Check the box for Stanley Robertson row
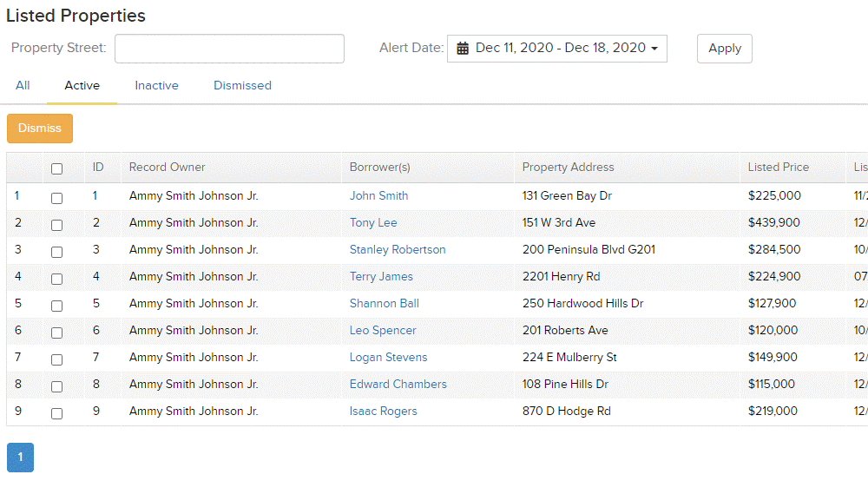 (x=56, y=253)
